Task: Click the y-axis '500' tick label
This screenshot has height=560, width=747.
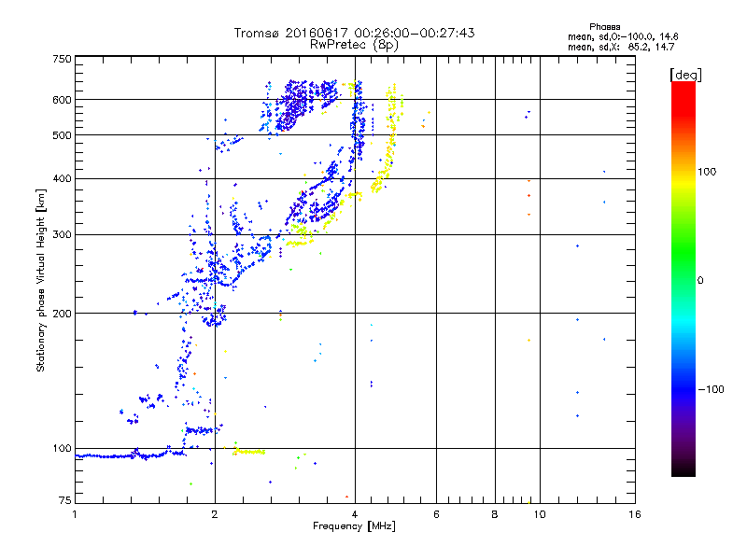Action: pyautogui.click(x=62, y=135)
